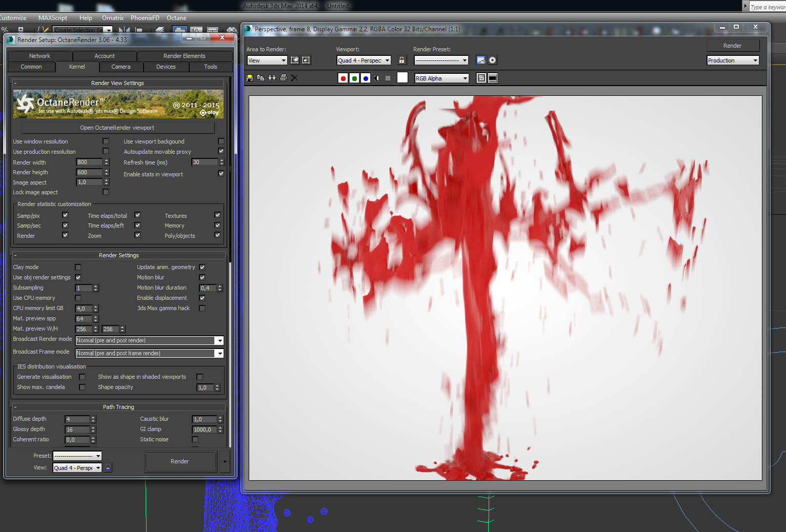Click the Print Image icon

click(x=283, y=78)
